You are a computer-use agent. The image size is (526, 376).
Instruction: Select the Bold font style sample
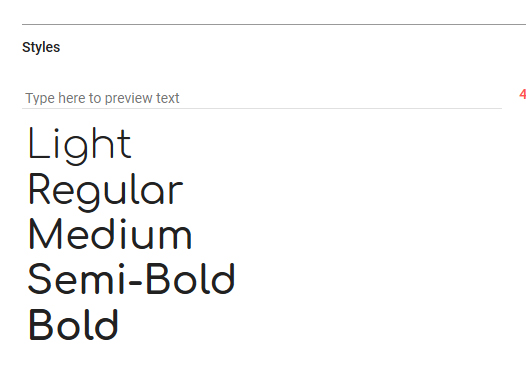pos(73,324)
